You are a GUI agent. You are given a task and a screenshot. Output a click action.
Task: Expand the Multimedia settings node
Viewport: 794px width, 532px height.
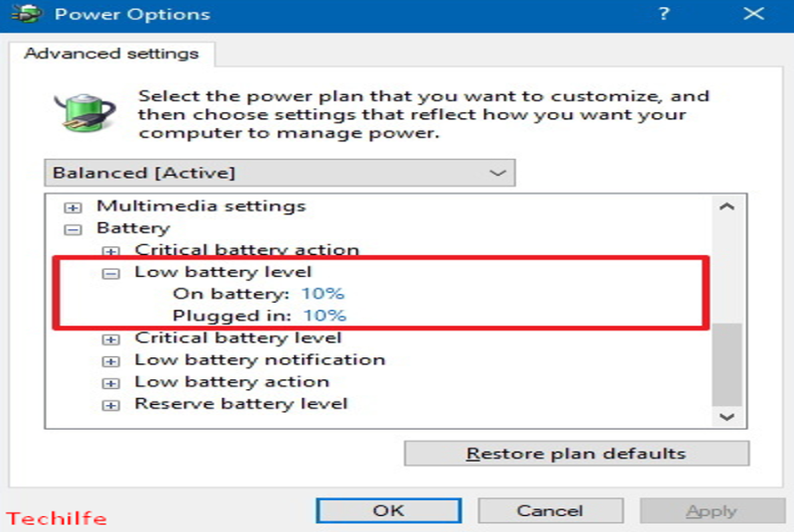(72, 207)
